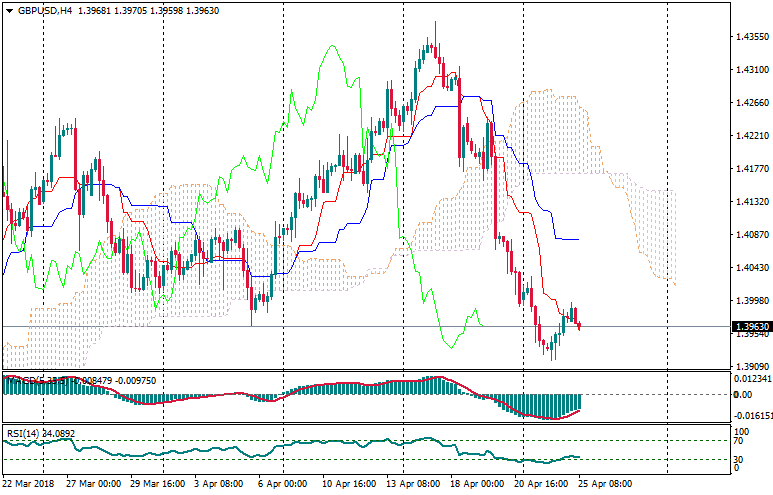Click the 1.40870 price axis label

point(750,235)
